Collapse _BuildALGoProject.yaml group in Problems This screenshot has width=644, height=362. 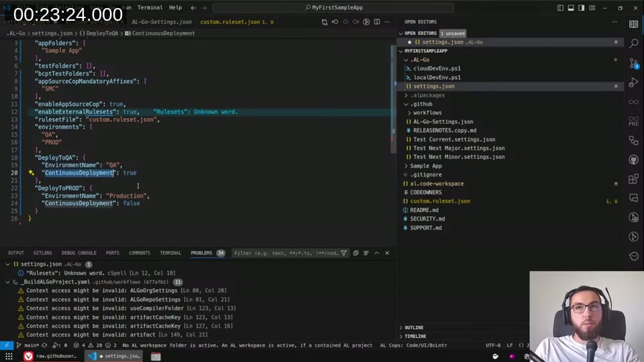[x=7, y=282]
